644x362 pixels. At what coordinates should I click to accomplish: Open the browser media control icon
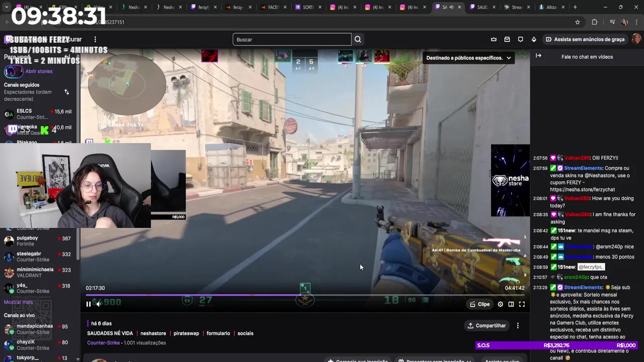point(612,22)
